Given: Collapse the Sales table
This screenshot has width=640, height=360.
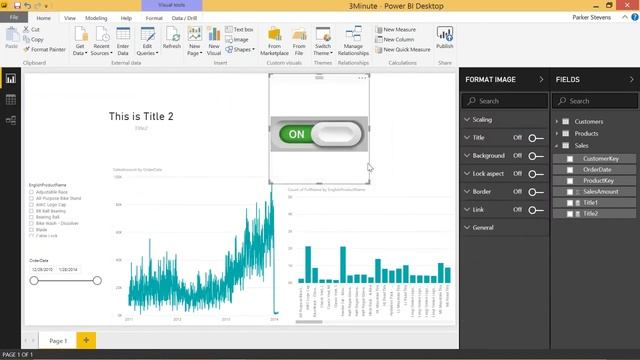Looking at the screenshot, I should [556, 146].
